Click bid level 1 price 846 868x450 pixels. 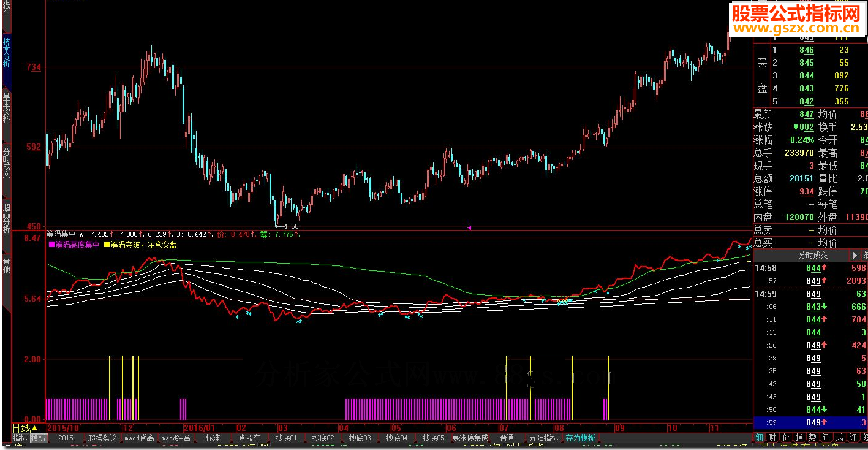click(x=807, y=50)
